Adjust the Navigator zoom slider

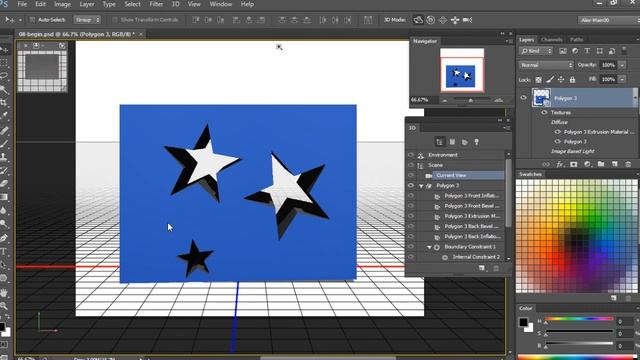coord(471,100)
